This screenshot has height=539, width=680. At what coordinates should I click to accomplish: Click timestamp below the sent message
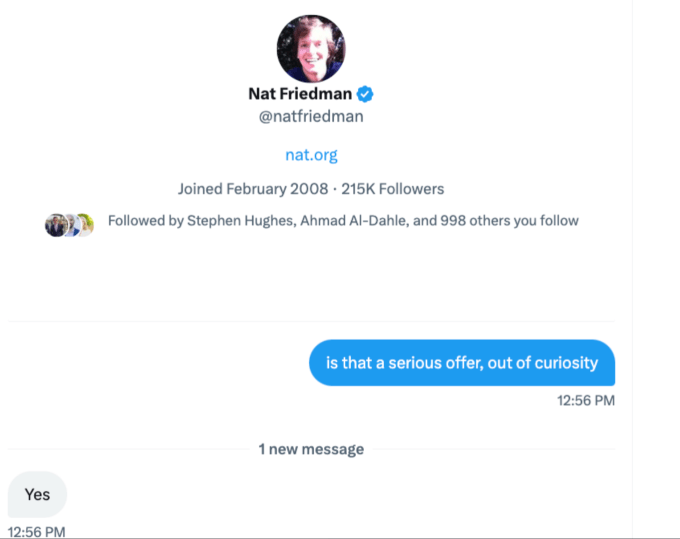[586, 401]
